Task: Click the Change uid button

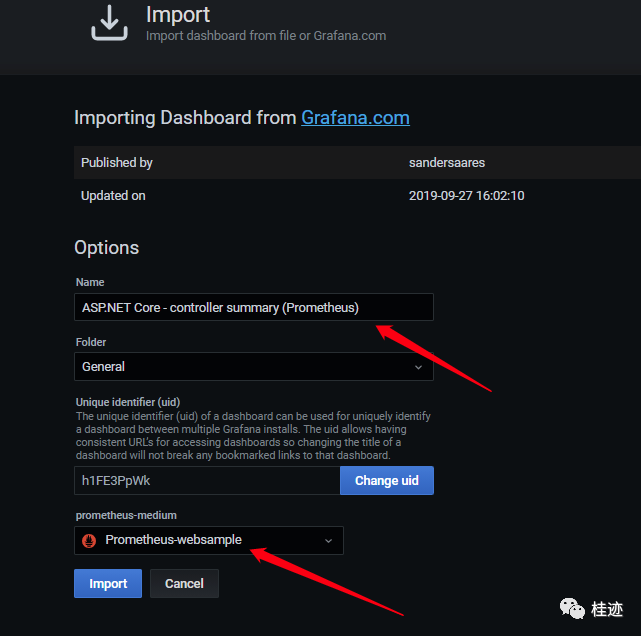Action: click(387, 481)
